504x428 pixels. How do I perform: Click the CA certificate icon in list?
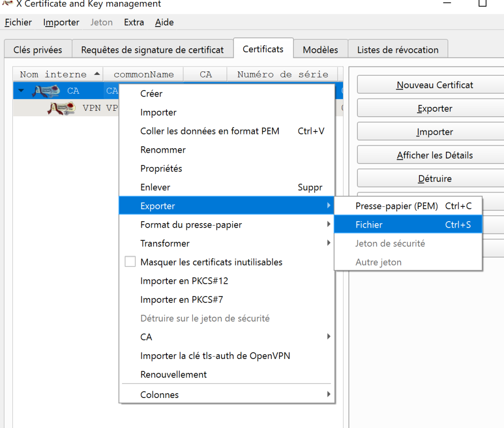[46, 91]
